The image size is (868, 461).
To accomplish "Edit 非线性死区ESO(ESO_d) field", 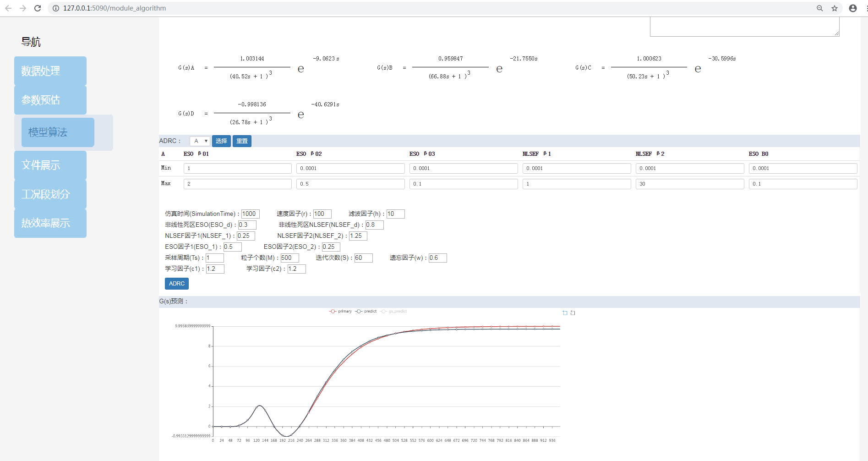I will coord(247,225).
